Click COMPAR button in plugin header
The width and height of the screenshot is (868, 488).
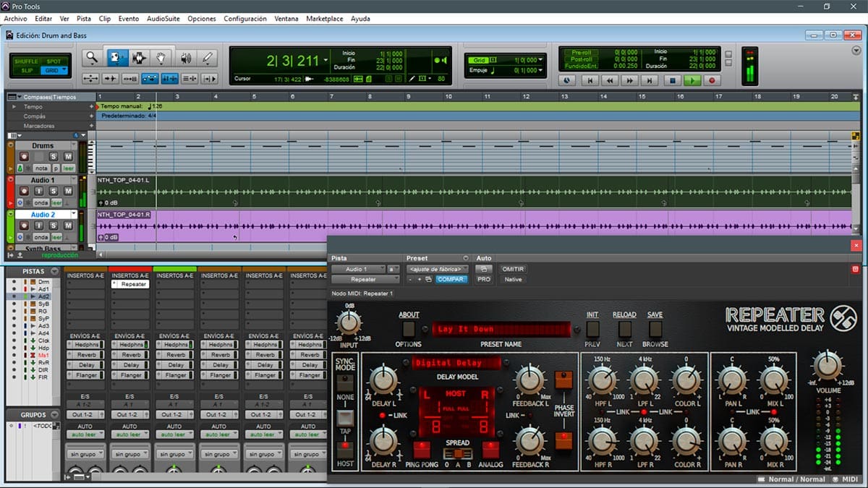(451, 279)
